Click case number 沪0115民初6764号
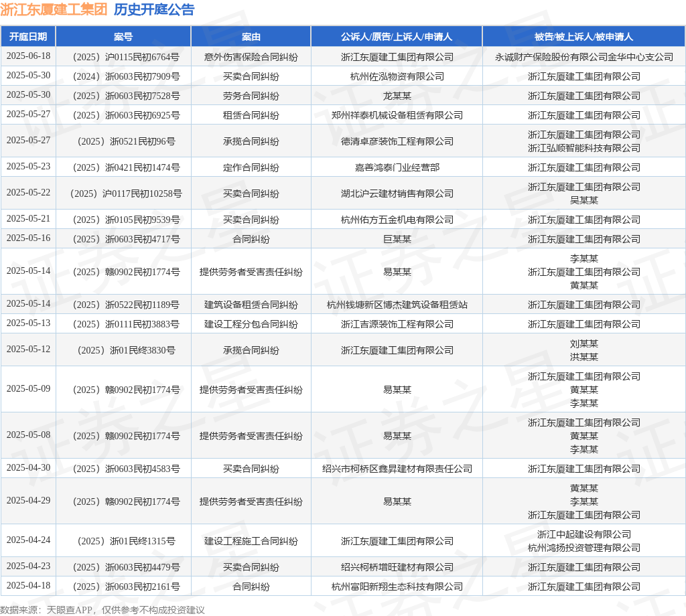The image size is (686, 616). click(126, 57)
